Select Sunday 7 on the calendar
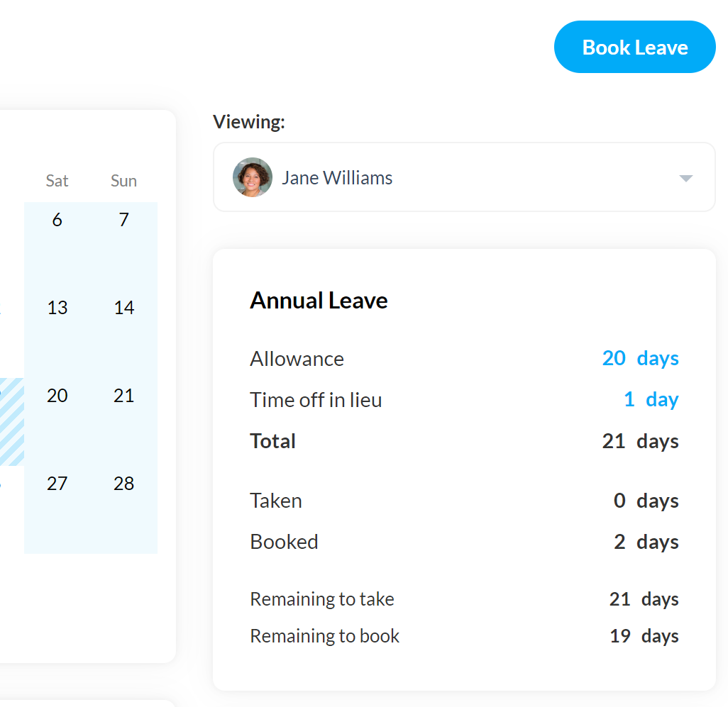Image resolution: width=728 pixels, height=707 pixels. click(x=124, y=246)
